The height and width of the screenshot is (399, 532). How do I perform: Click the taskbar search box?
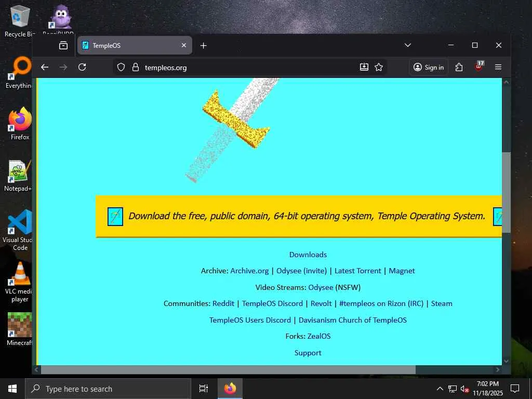pos(108,389)
